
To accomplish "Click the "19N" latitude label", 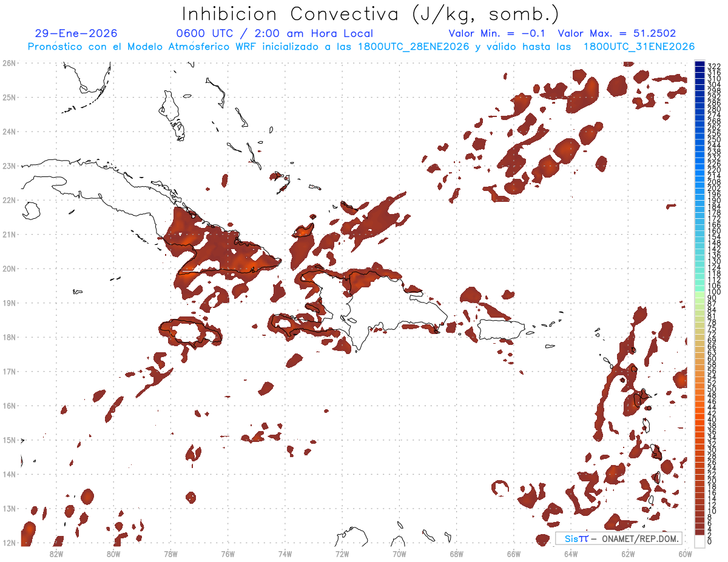I will pyautogui.click(x=9, y=303).
